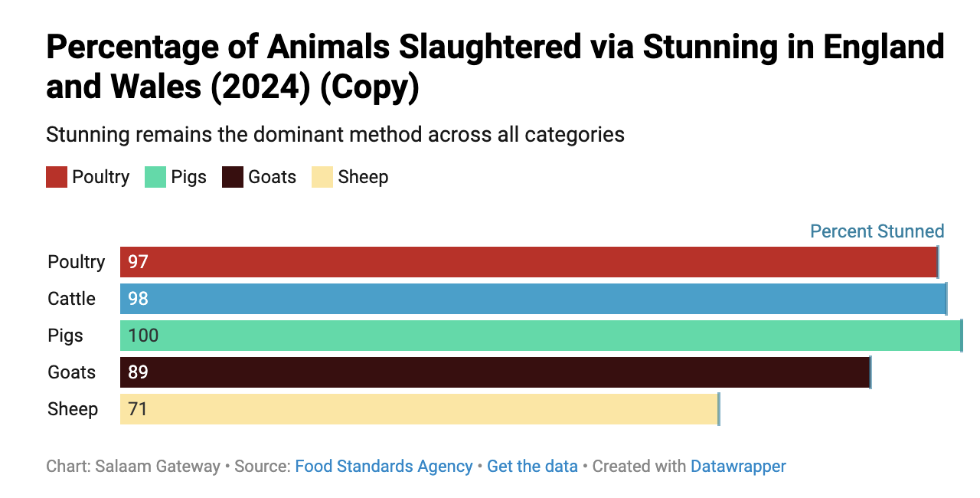Open the Datawrapper link
This screenshot has width=980, height=498.
pos(738,466)
